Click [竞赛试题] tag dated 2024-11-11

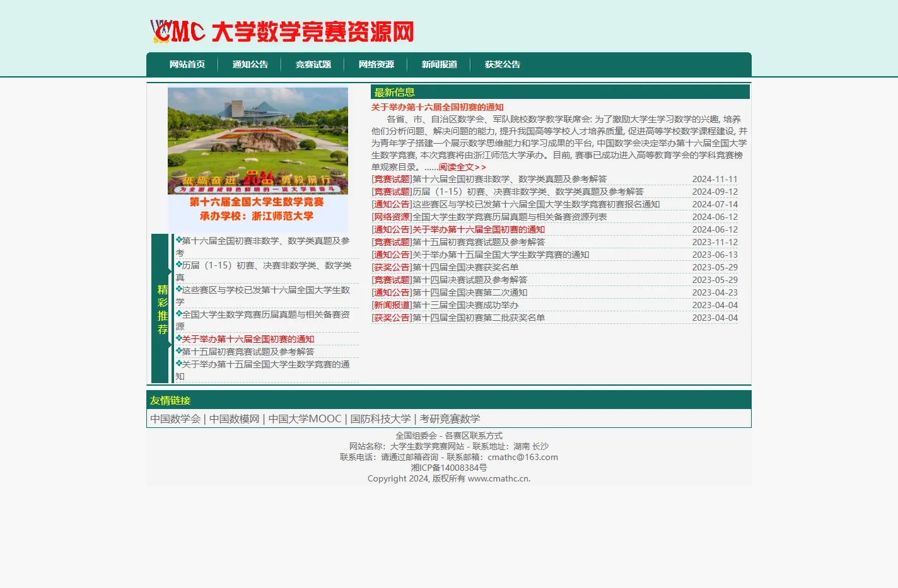(392, 179)
